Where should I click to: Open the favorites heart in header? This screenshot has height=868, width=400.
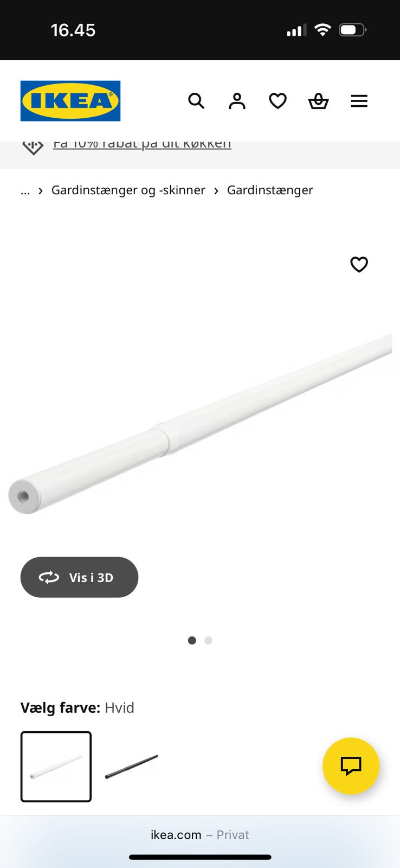click(x=278, y=101)
